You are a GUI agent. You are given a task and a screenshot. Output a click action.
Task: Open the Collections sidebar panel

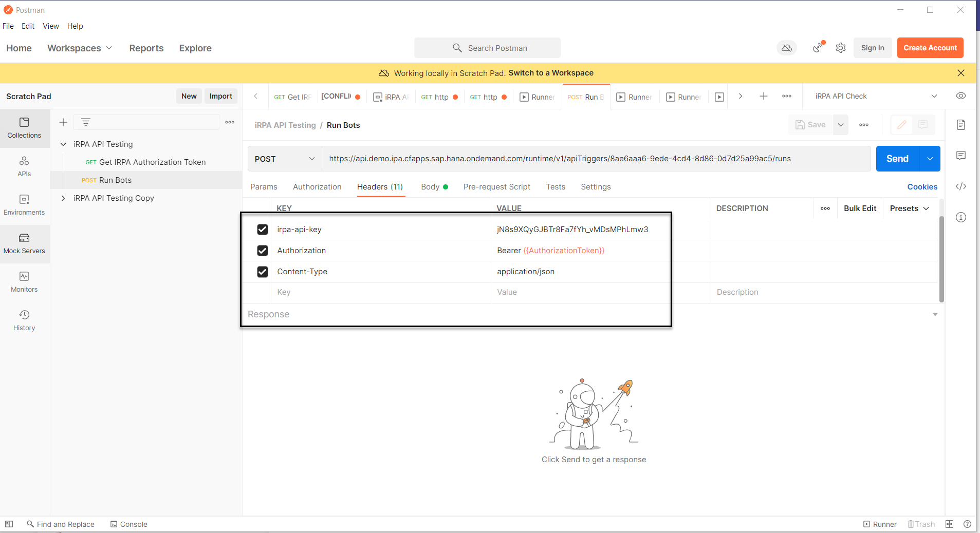pyautogui.click(x=24, y=128)
